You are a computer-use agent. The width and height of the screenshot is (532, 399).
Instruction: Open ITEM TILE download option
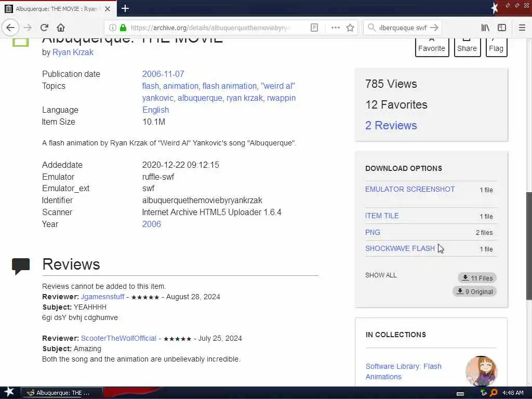click(382, 216)
